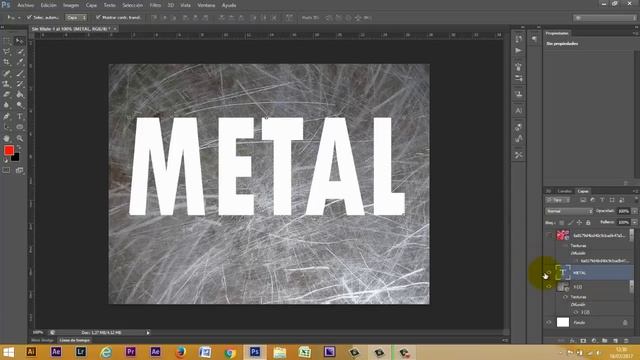Create new group folder icon
This screenshot has width=640, height=360.
click(x=604, y=340)
